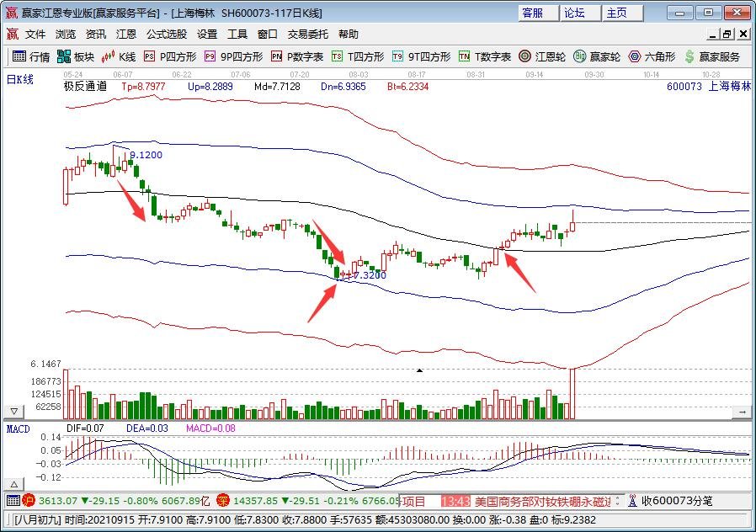
Task: Click the Md=7.7128 value
Action: pyautogui.click(x=277, y=87)
